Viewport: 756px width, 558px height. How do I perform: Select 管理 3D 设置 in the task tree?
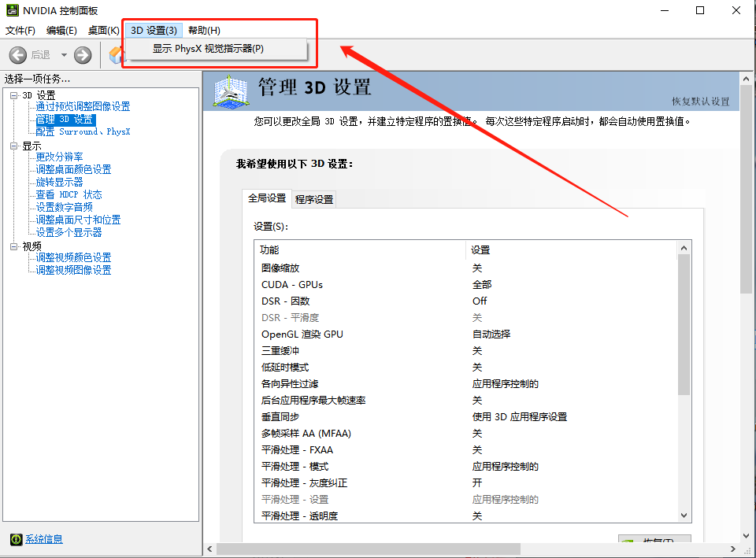pos(65,119)
